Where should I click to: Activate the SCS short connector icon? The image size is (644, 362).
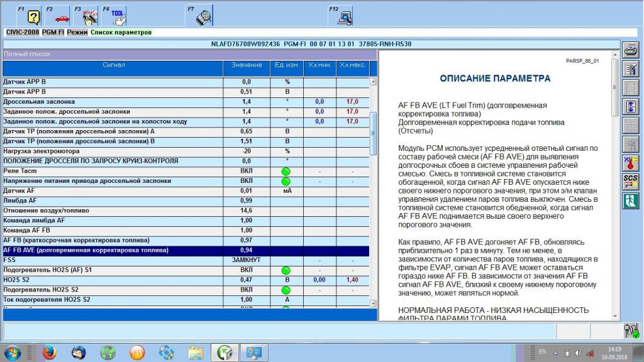pyautogui.click(x=630, y=182)
